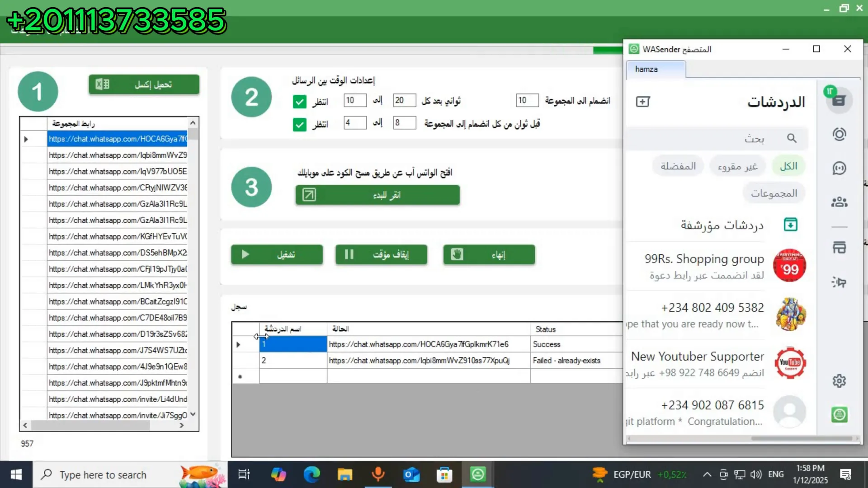Click the EGP/EUR currency widget on taskbar
This screenshot has height=488, width=868.
tap(639, 474)
